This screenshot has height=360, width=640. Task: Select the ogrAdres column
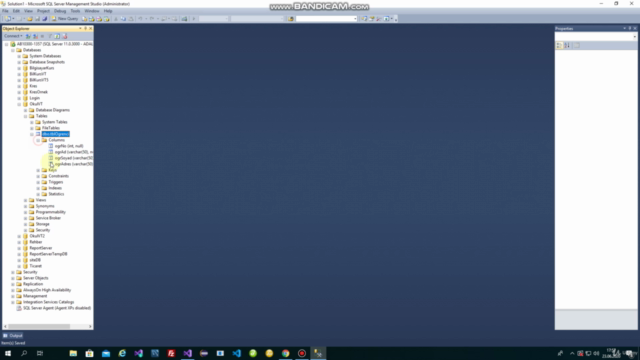coord(74,164)
